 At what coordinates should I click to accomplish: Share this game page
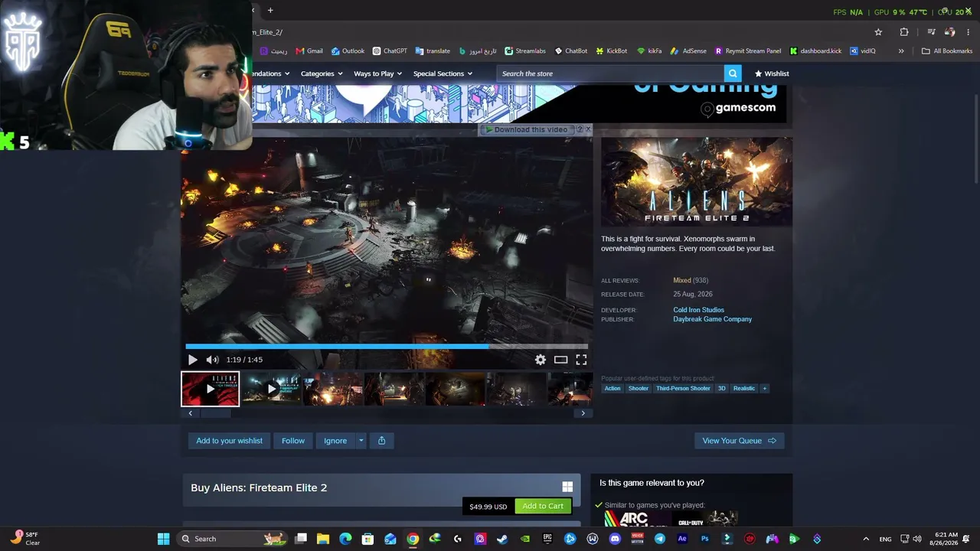click(381, 441)
